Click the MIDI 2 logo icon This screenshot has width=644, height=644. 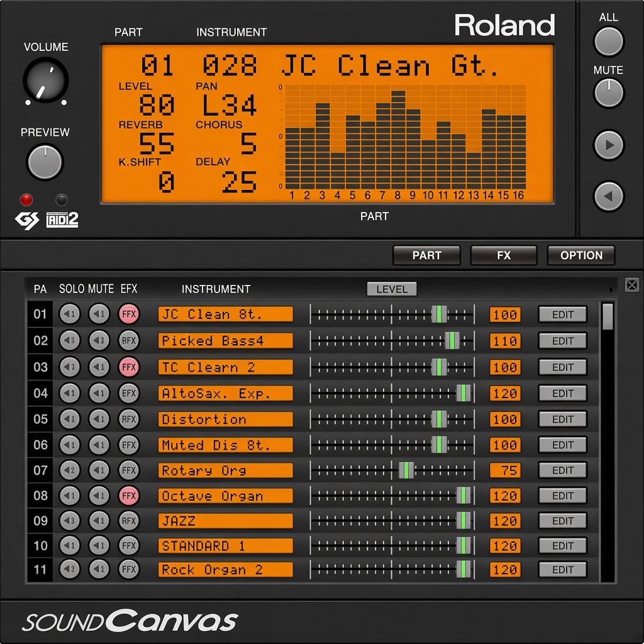tap(62, 219)
